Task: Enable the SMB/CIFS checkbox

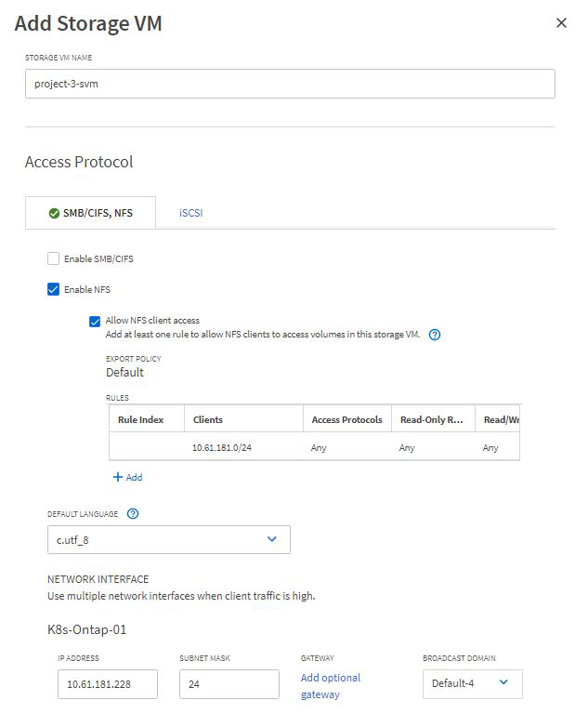Action: tap(53, 258)
